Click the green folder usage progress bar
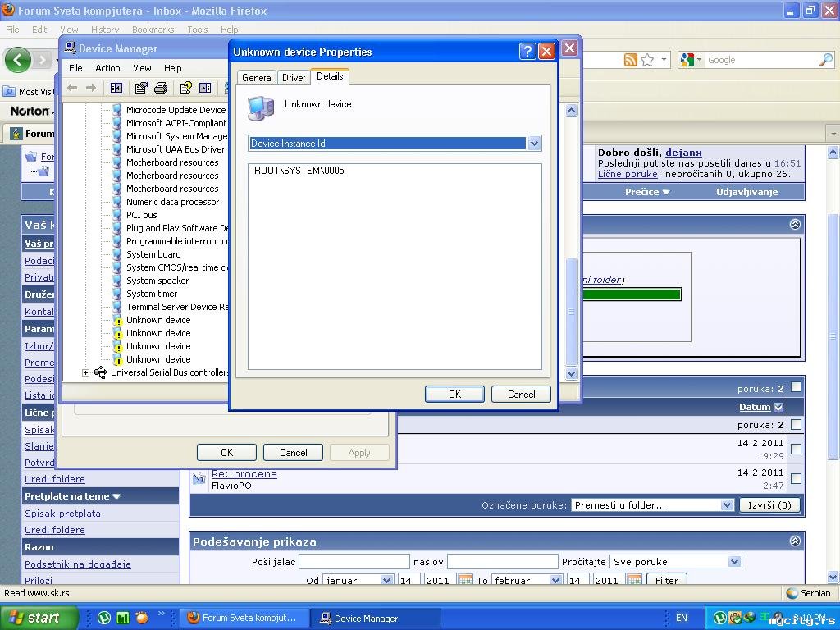Screen dimensions: 840x630 tap(632, 294)
